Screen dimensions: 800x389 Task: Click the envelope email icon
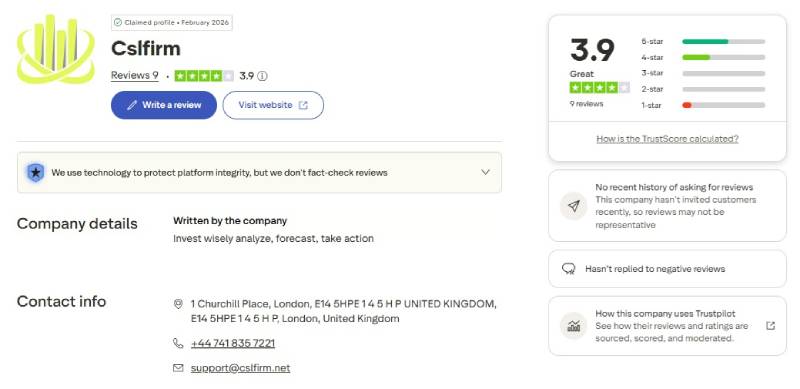point(178,368)
